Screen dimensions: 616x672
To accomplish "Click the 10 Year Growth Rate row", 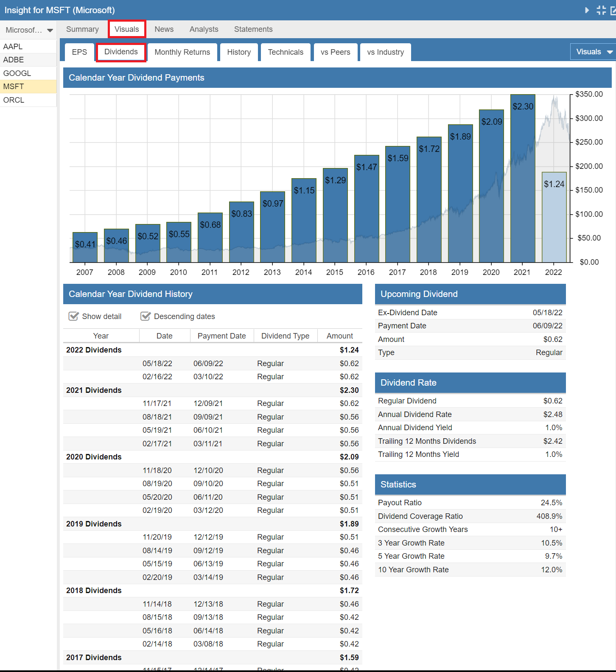I will (x=470, y=570).
